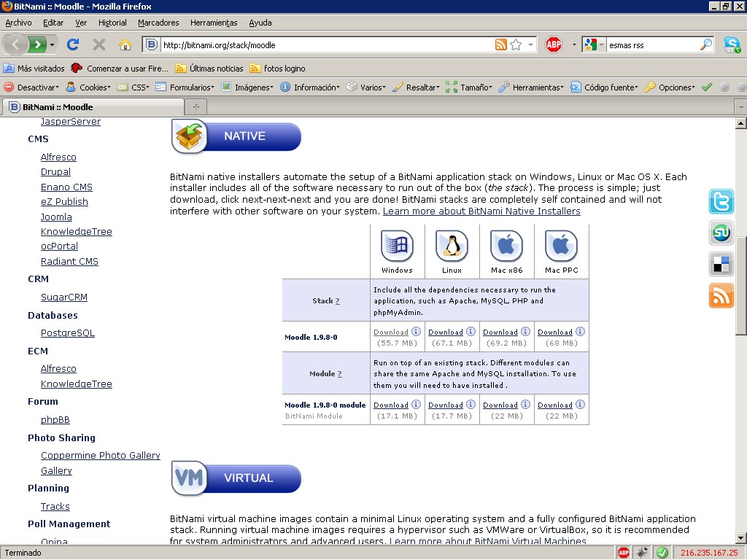
Task: Click the Firefox back arrow button
Action: 15,44
